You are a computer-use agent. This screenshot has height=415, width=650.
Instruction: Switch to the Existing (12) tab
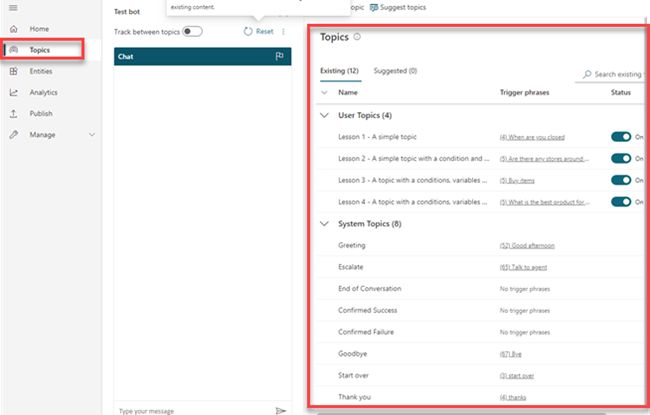click(340, 71)
